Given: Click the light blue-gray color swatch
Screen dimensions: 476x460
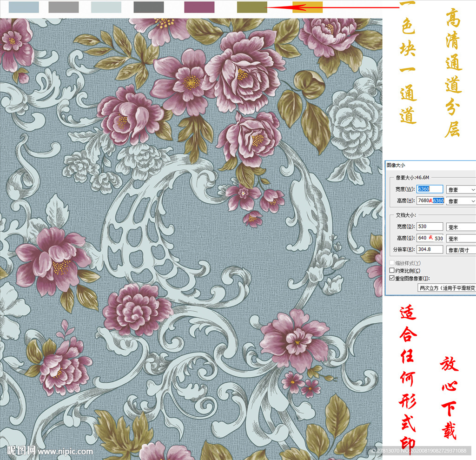Looking at the screenshot, I should tap(24, 7).
